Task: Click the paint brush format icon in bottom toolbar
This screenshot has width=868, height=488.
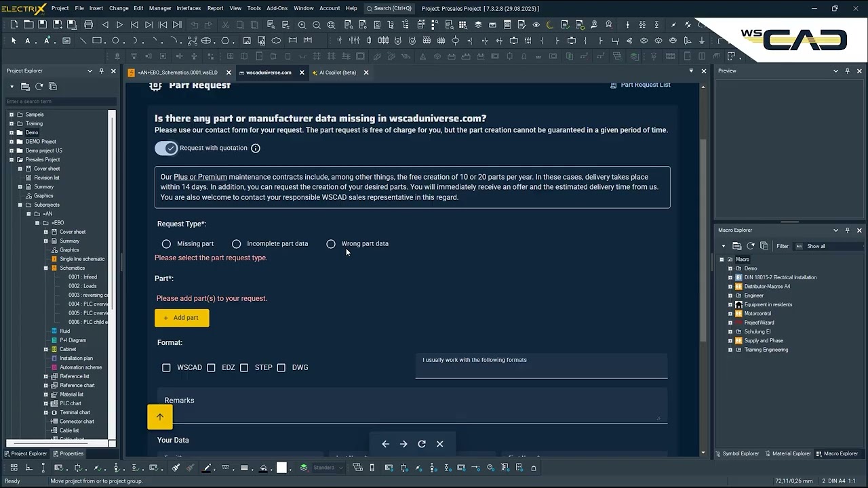Action: pyautogui.click(x=176, y=468)
